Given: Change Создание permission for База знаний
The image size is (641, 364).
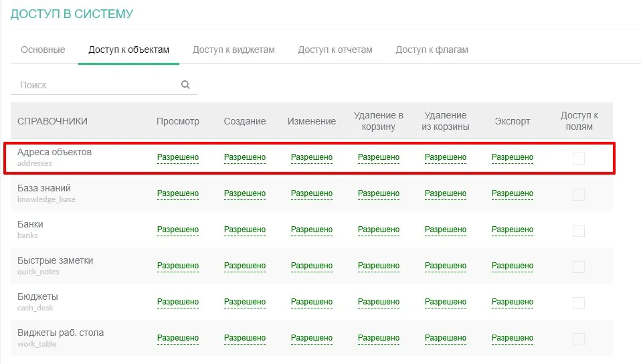Looking at the screenshot, I should (x=245, y=194).
